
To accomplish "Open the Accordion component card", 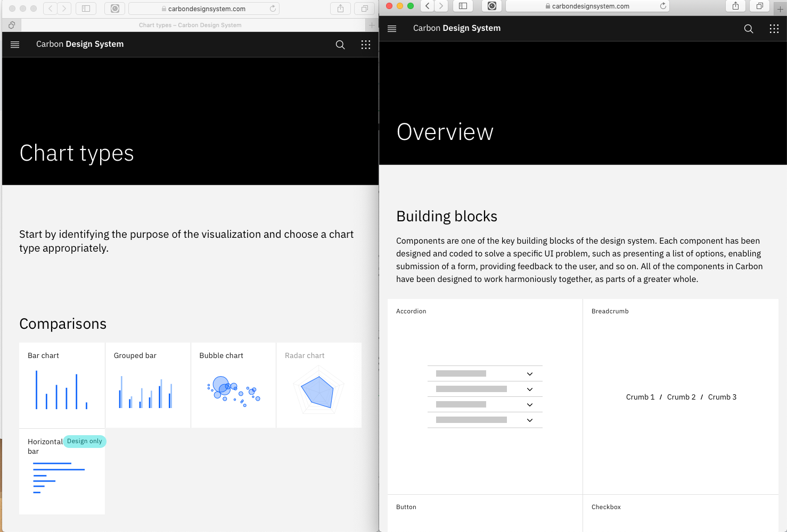I will [485, 396].
